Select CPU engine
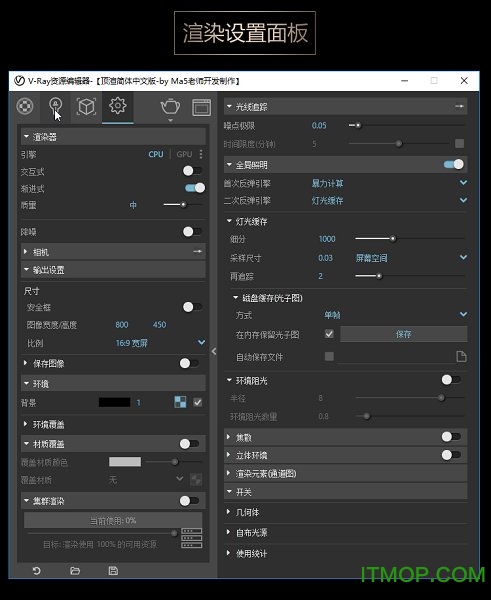The width and height of the screenshot is (491, 600). pos(156,154)
